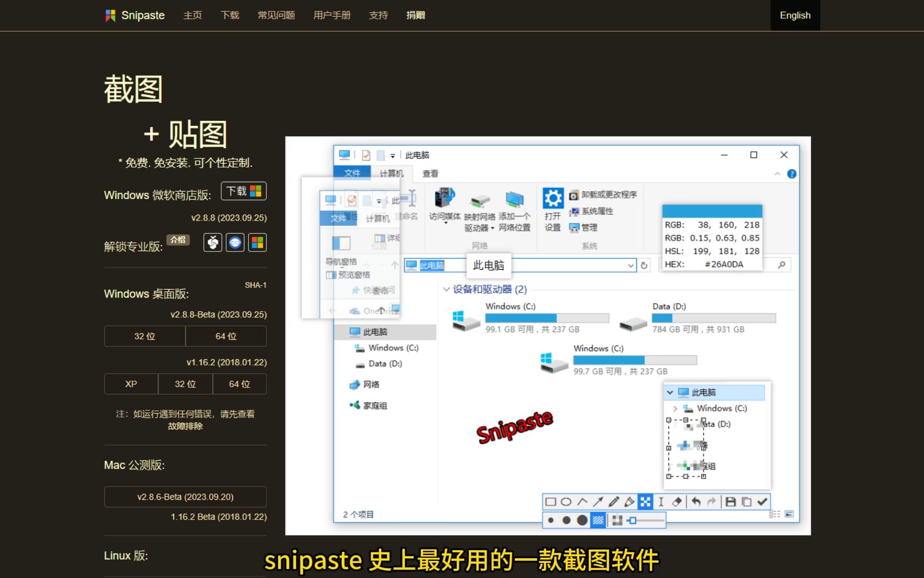Click the fruit-shaped pro unlock store icon
This screenshot has height=578, width=924.
pyautogui.click(x=213, y=243)
